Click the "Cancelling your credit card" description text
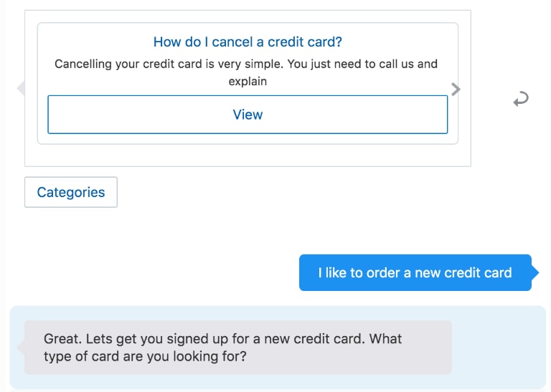This screenshot has width=551, height=392. [246, 72]
